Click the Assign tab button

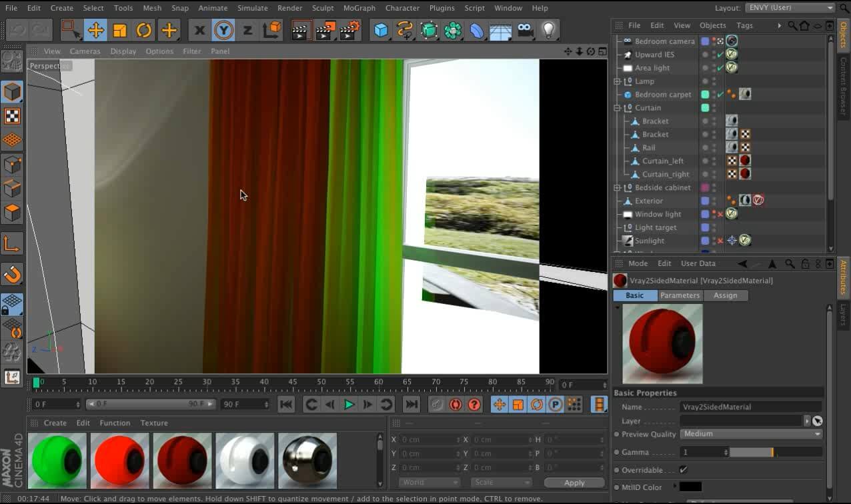click(725, 295)
